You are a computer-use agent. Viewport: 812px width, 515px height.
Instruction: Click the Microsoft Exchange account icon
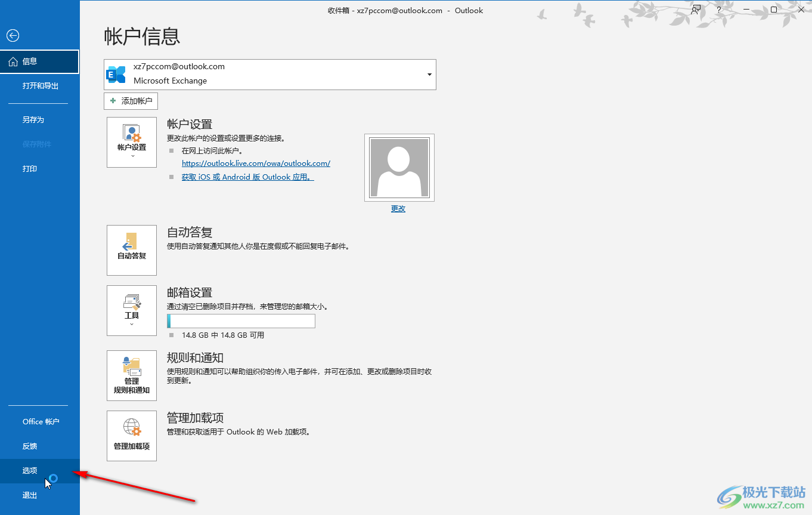116,75
